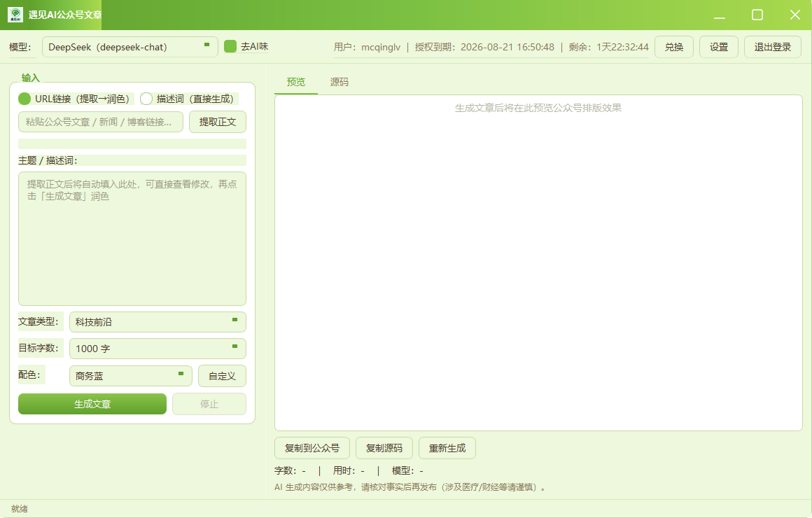Click the 用户: mcqinglv text
Screen dimensions: 812x518
367,47
